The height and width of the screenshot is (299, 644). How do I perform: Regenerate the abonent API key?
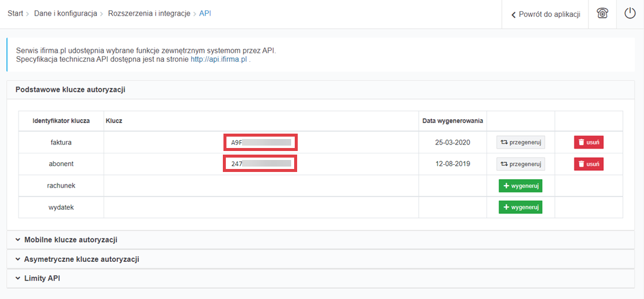coord(520,164)
